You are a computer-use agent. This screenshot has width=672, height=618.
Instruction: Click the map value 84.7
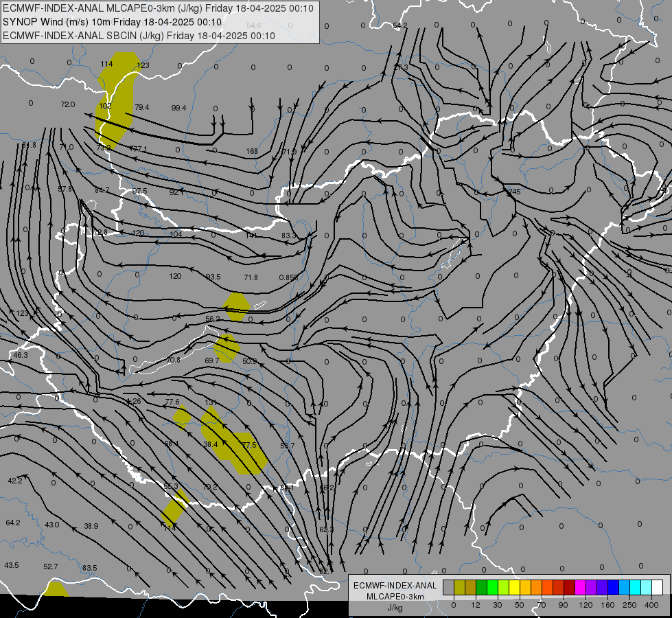(102, 190)
